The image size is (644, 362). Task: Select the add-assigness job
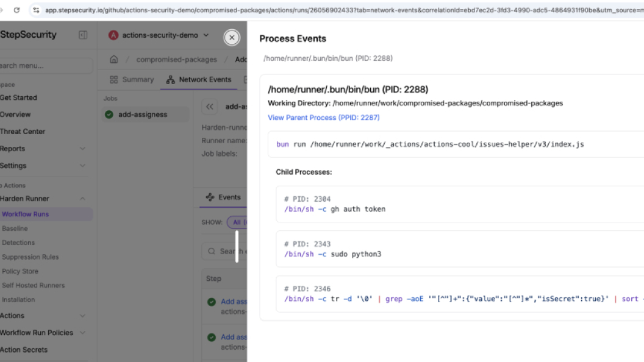click(145, 115)
